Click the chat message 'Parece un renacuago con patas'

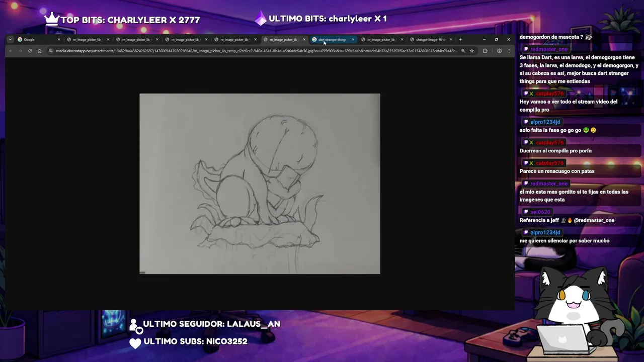click(557, 171)
